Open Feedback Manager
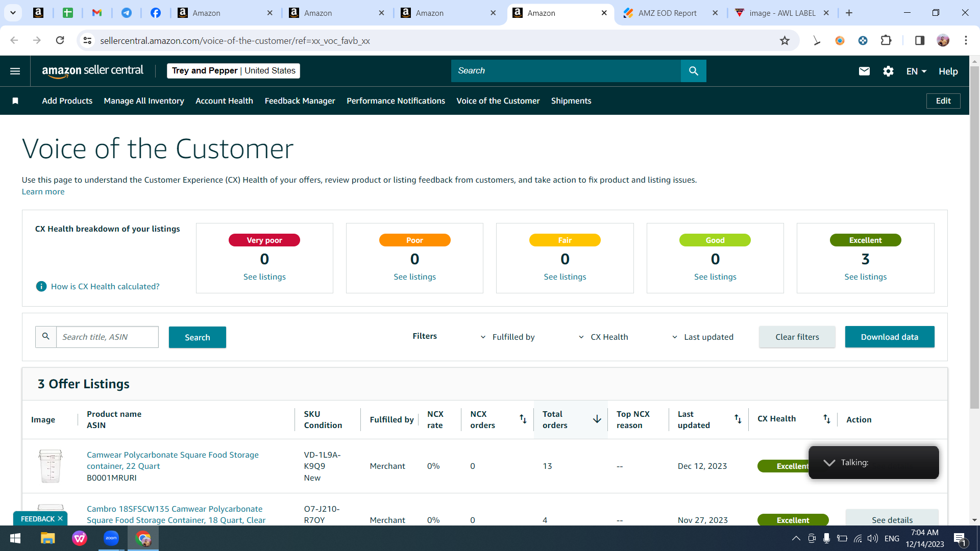 tap(300, 101)
